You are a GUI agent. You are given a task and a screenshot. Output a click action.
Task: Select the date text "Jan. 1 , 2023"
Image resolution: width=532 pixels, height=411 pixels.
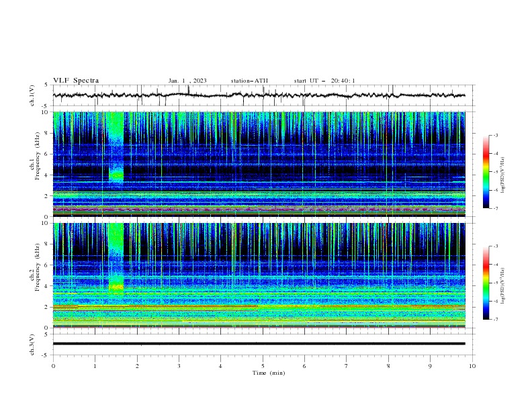187,81
